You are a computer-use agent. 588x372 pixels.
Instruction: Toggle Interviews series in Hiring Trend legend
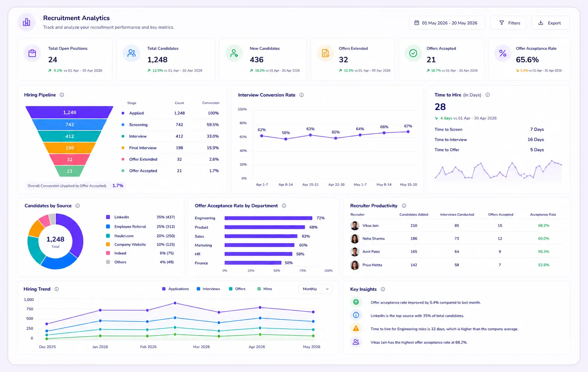208,289
